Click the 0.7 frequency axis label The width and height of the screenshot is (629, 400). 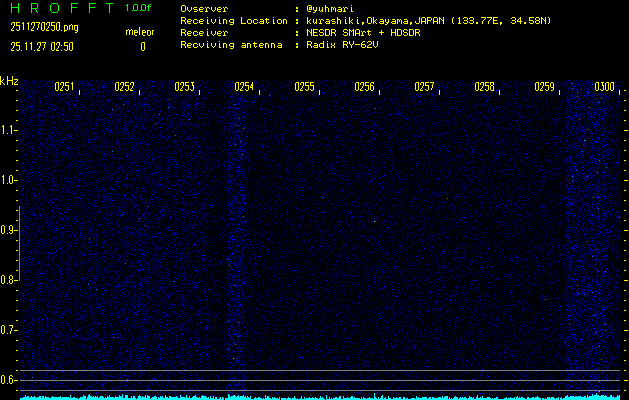pyautogui.click(x=9, y=330)
